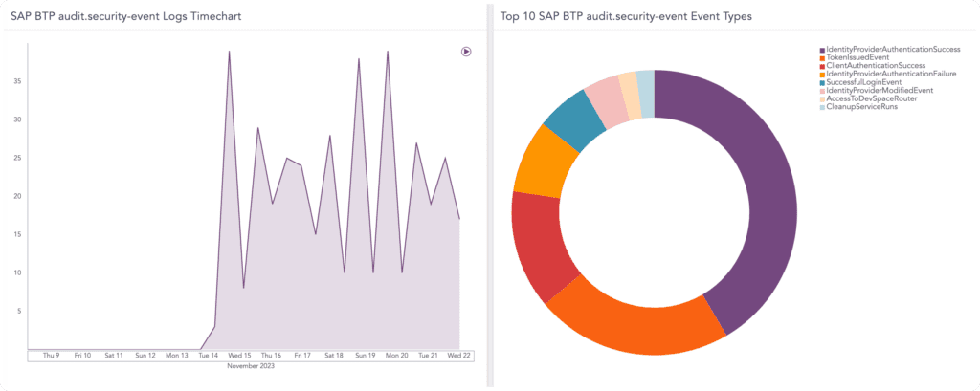Image resolution: width=980 pixels, height=391 pixels.
Task: Click the vertical divider between the panels
Action: (x=490, y=195)
